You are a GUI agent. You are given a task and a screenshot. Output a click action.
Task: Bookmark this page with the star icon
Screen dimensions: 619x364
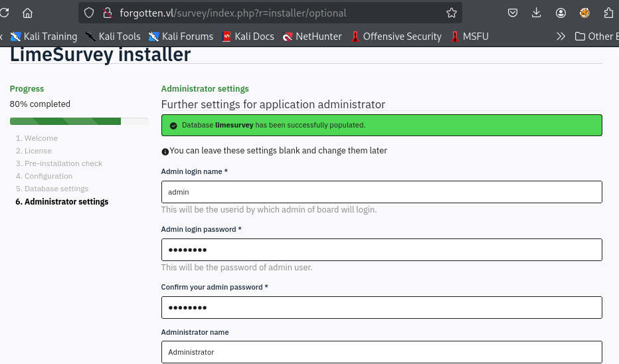click(x=452, y=13)
